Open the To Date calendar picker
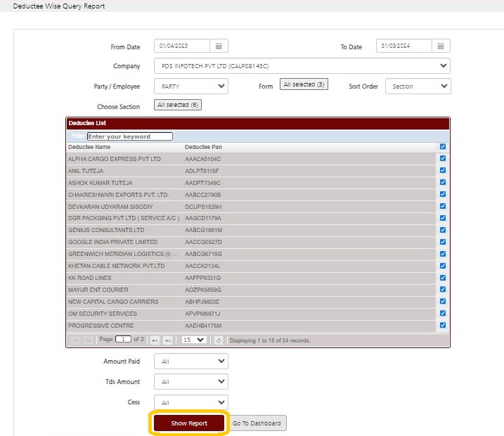The height and width of the screenshot is (436, 504). point(441,46)
